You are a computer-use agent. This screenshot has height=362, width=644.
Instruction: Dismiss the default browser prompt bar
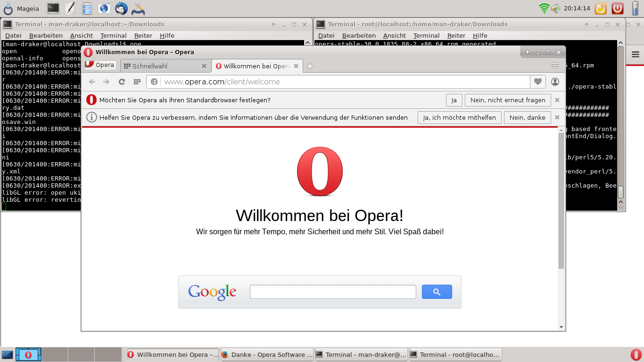pos(557,100)
